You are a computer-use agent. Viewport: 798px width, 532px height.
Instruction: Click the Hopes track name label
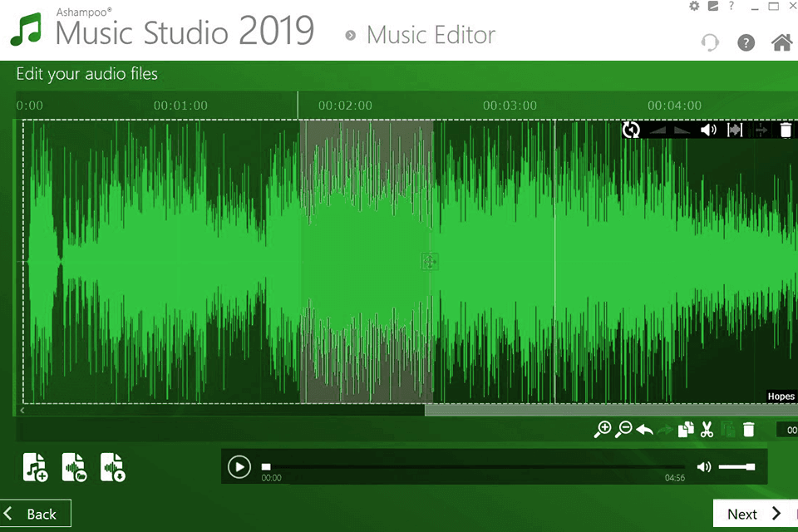pyautogui.click(x=781, y=396)
